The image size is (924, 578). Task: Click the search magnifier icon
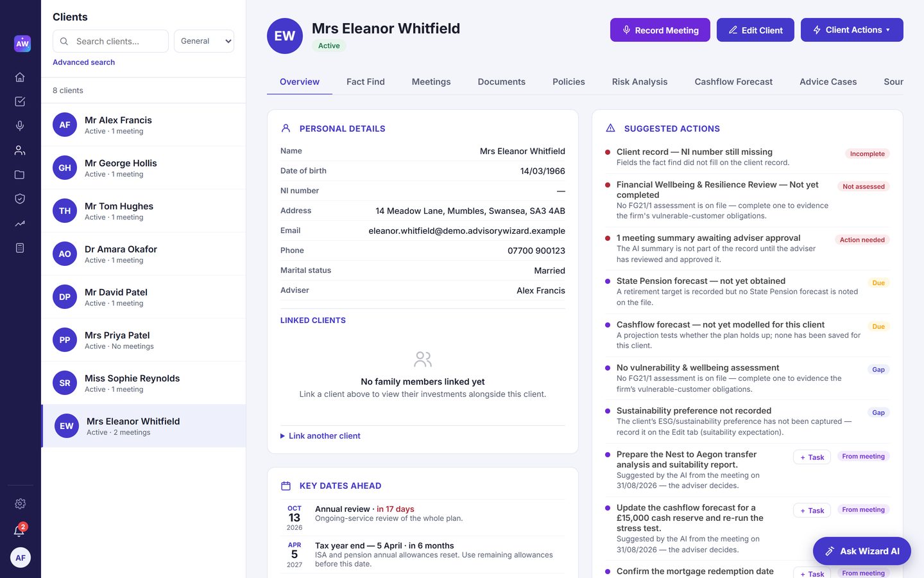64,41
